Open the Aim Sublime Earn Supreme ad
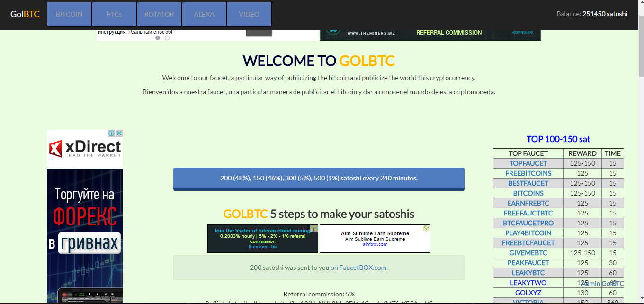Image resolution: width=644 pixels, height=304 pixels. pyautogui.click(x=375, y=239)
